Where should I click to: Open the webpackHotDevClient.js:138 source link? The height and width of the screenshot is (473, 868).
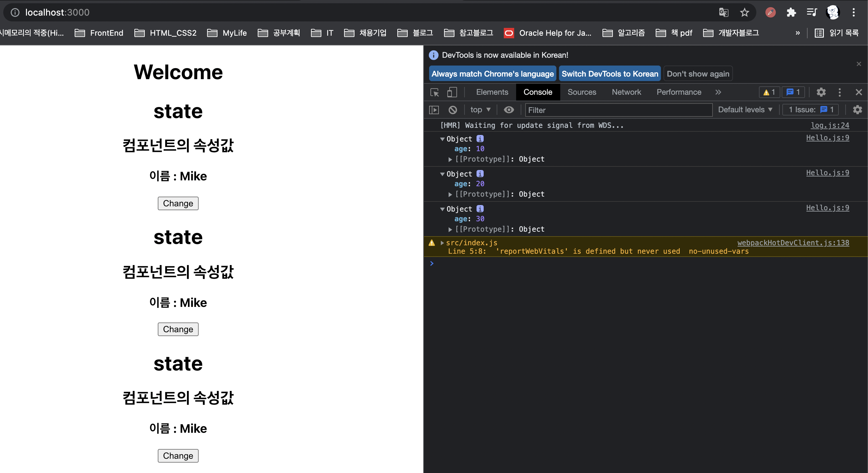coord(793,243)
